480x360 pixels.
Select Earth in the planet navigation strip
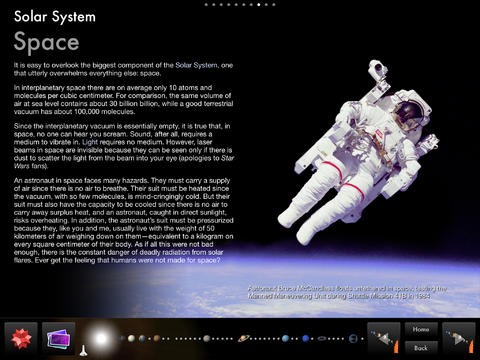tap(142, 339)
